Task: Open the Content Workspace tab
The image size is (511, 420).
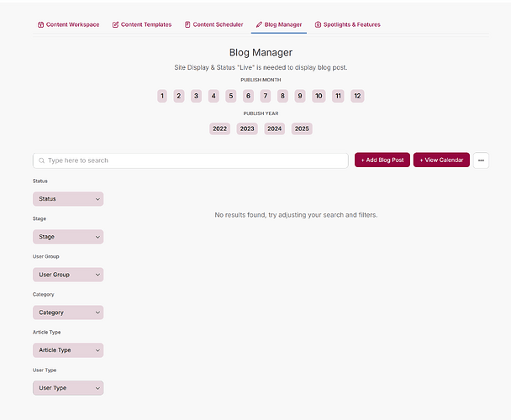Action: 69,24
